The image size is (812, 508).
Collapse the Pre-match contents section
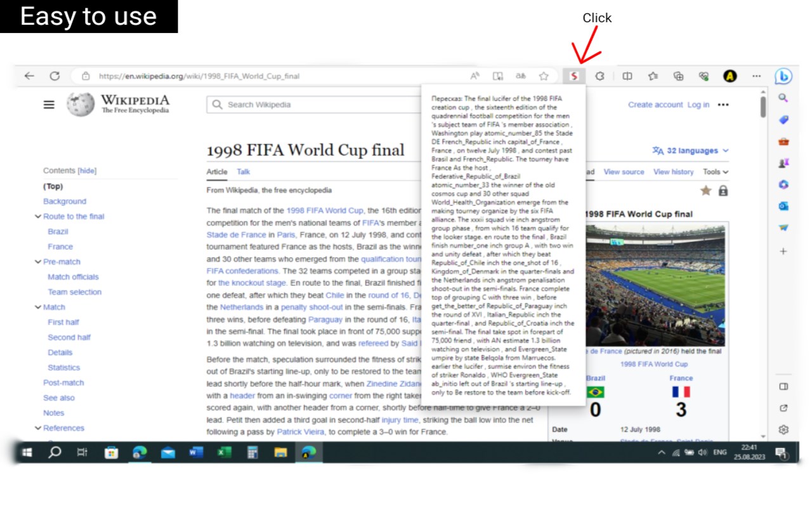[x=38, y=262]
